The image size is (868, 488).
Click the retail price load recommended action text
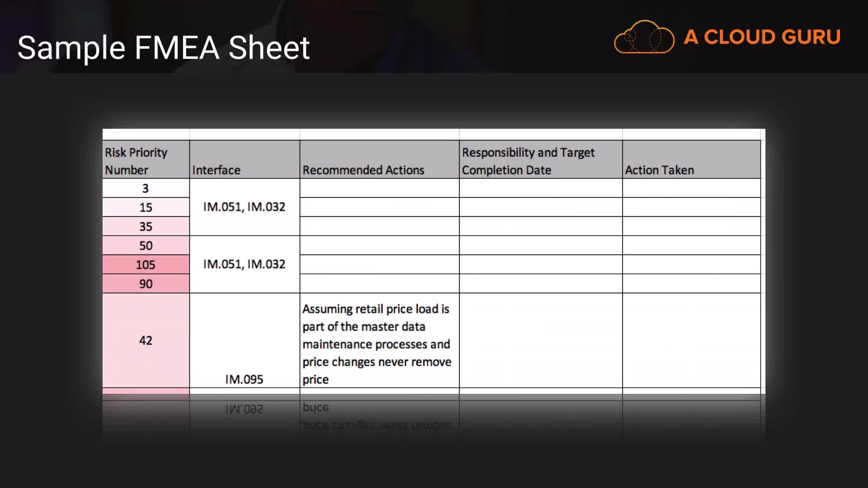coord(377,344)
